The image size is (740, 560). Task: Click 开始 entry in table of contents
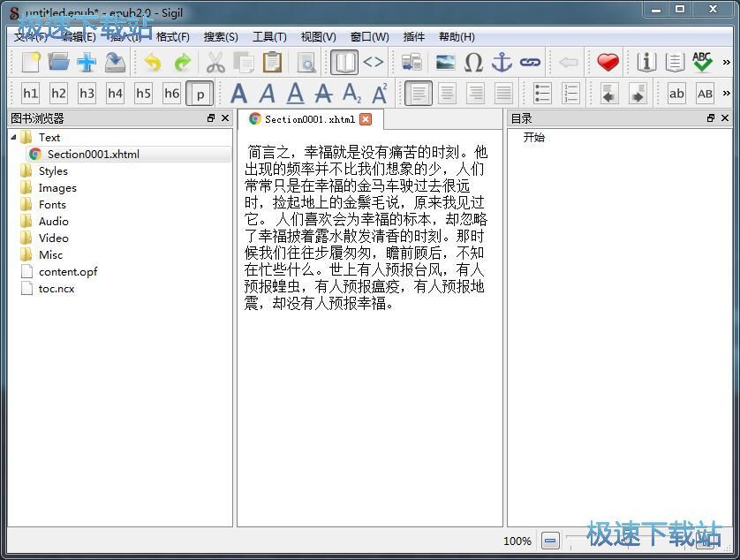[533, 138]
